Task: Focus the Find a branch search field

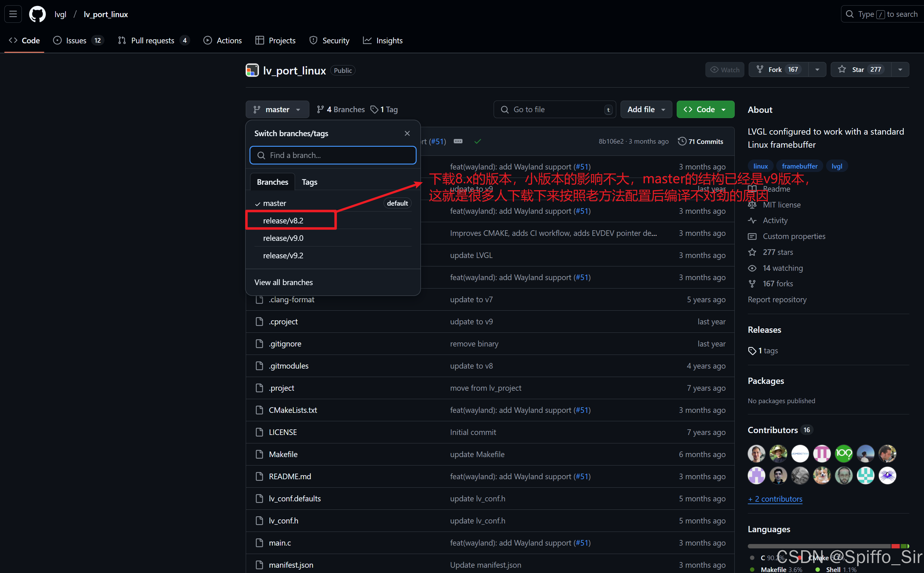Action: [333, 155]
